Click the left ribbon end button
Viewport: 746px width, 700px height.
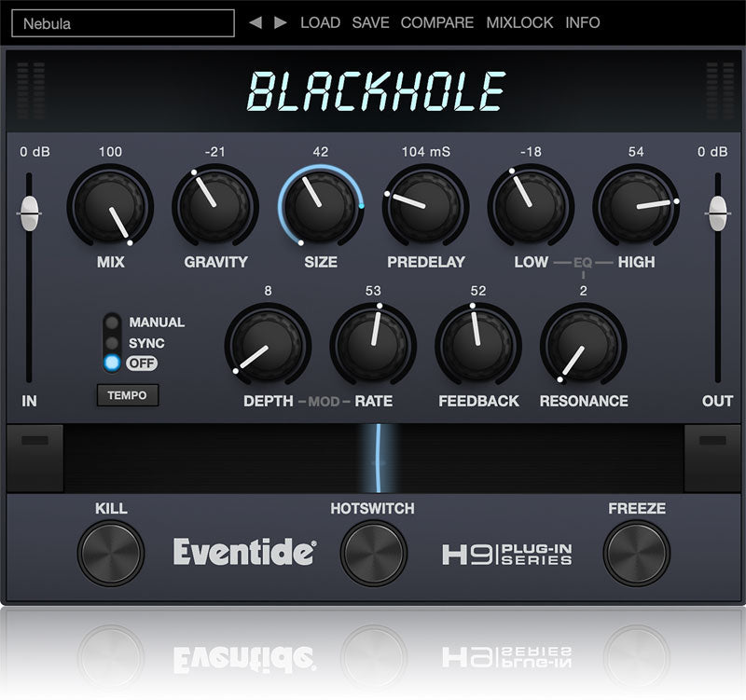pyautogui.click(x=35, y=458)
